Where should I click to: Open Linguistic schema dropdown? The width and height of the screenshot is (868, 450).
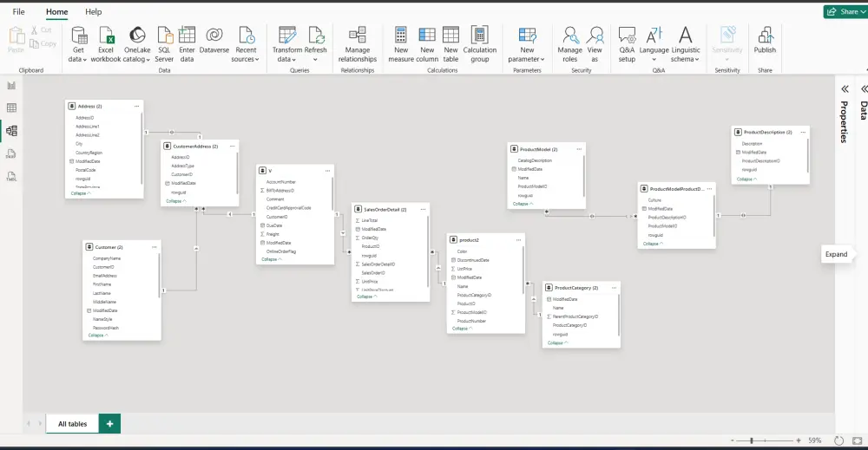(686, 45)
